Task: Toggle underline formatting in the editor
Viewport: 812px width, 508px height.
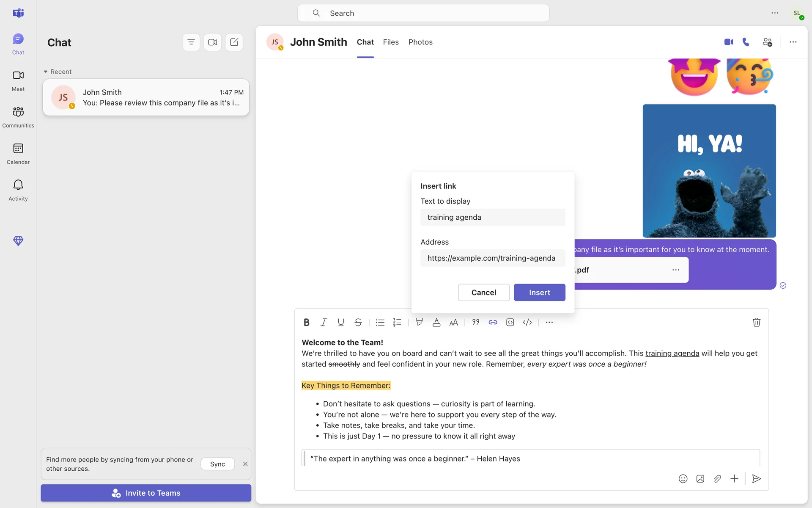Action: tap(341, 322)
